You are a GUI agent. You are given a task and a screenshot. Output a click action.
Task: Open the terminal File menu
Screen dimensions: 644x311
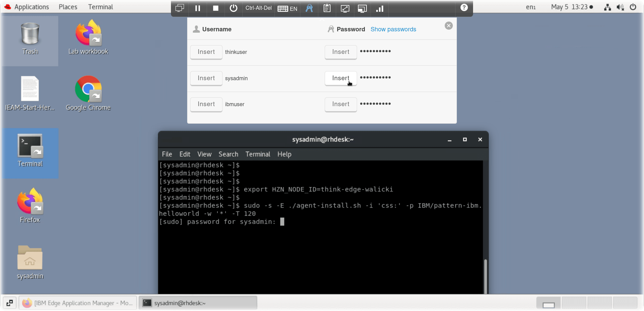coord(167,154)
